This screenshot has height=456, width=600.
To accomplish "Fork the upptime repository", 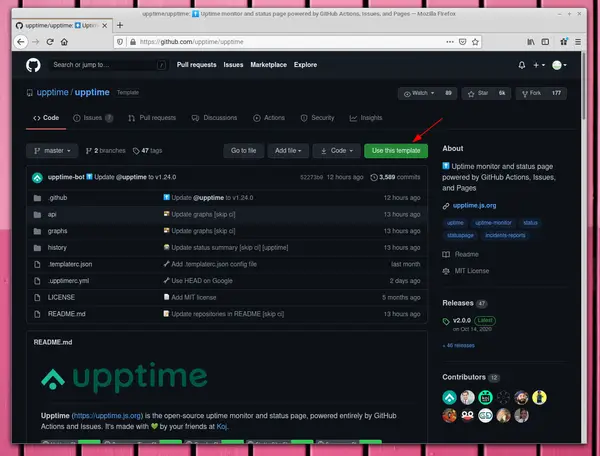I will coord(535,93).
